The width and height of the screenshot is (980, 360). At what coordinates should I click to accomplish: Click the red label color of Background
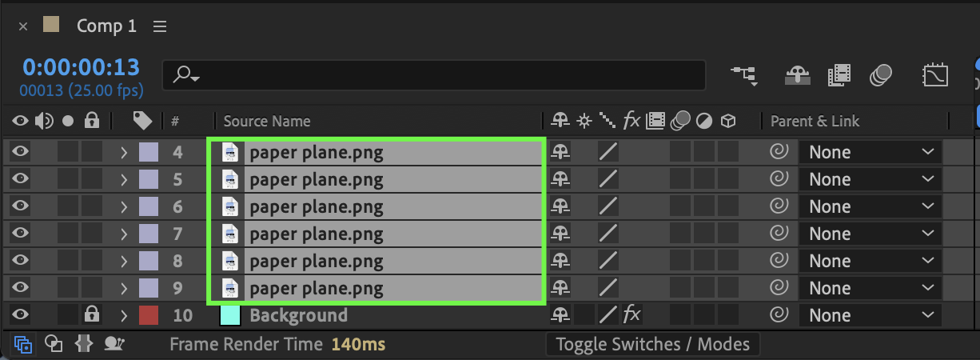coord(149,315)
